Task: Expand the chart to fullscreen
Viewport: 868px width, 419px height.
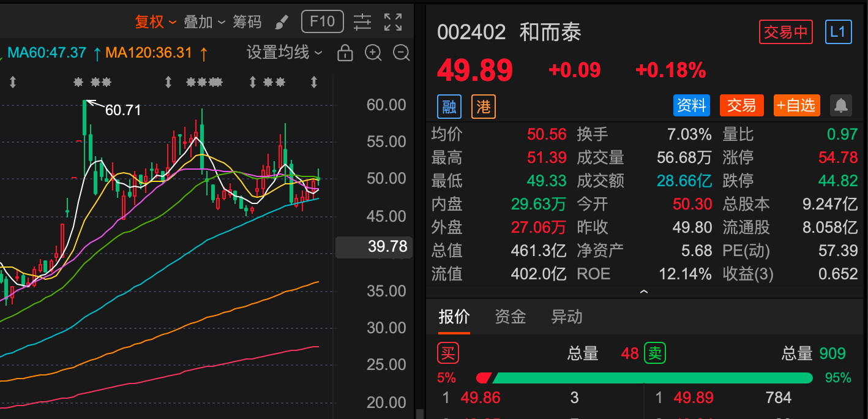Action: tap(393, 22)
